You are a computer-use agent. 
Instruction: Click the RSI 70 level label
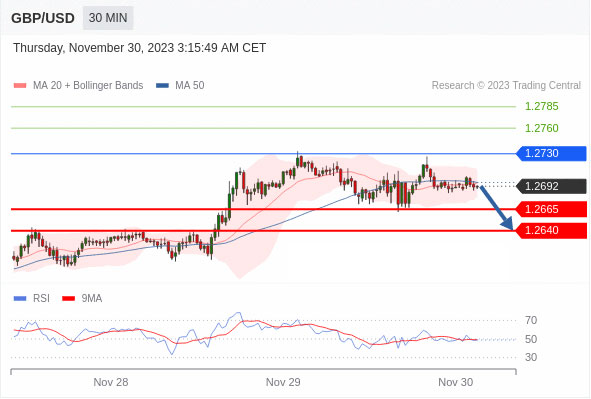[x=531, y=320]
